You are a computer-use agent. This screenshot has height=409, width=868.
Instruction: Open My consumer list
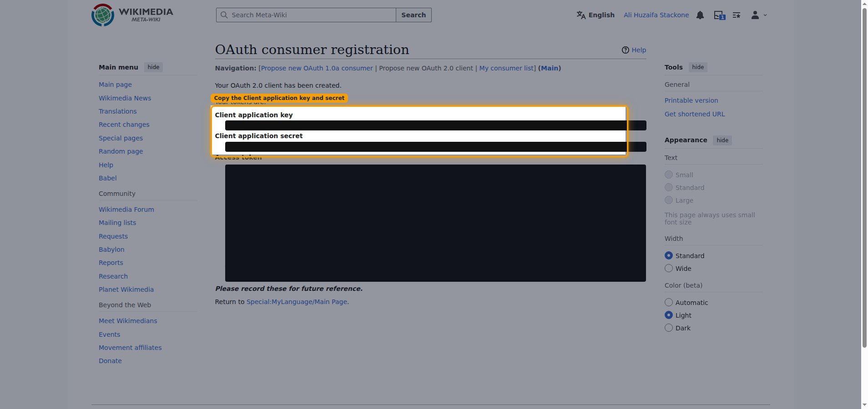tap(506, 68)
